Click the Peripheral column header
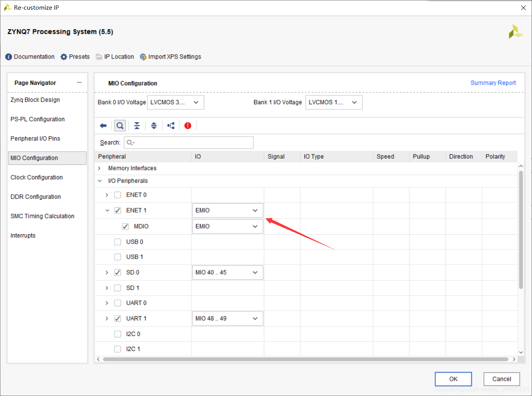The width and height of the screenshot is (532, 396). (x=143, y=157)
